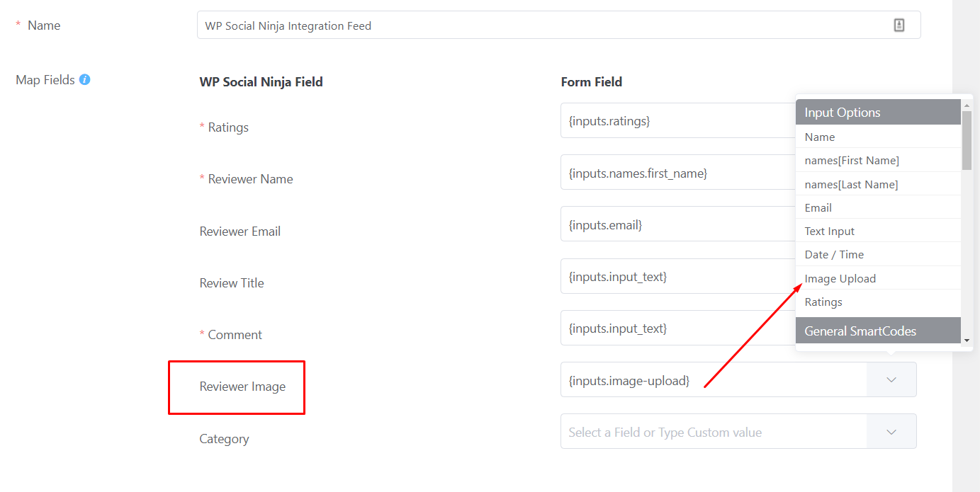
Task: Expand the Category field dropdown
Action: tap(891, 432)
